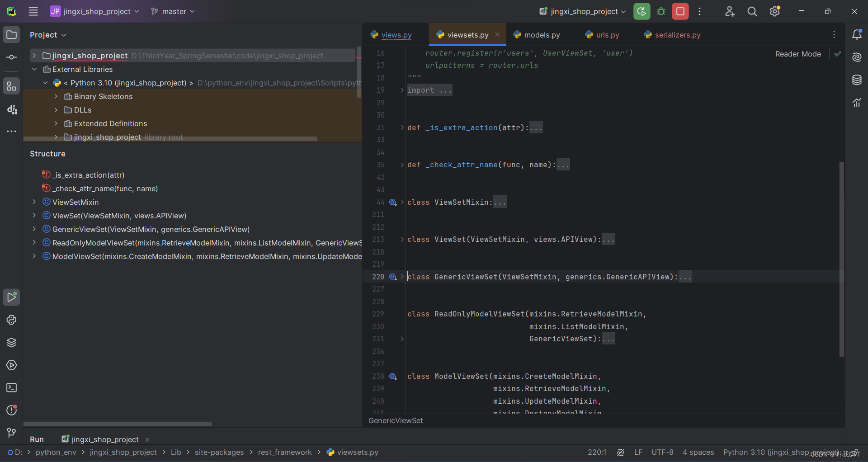Open the Terminal tool window

pyautogui.click(x=12, y=387)
